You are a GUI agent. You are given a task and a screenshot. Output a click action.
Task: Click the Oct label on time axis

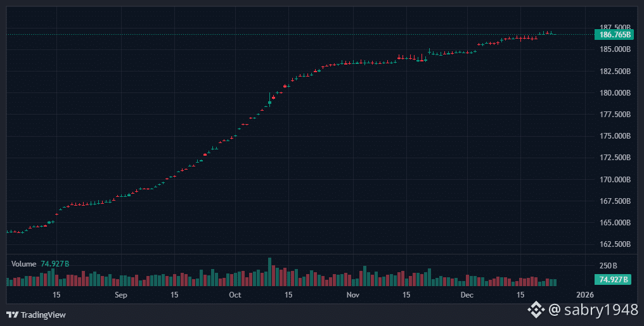point(235,295)
